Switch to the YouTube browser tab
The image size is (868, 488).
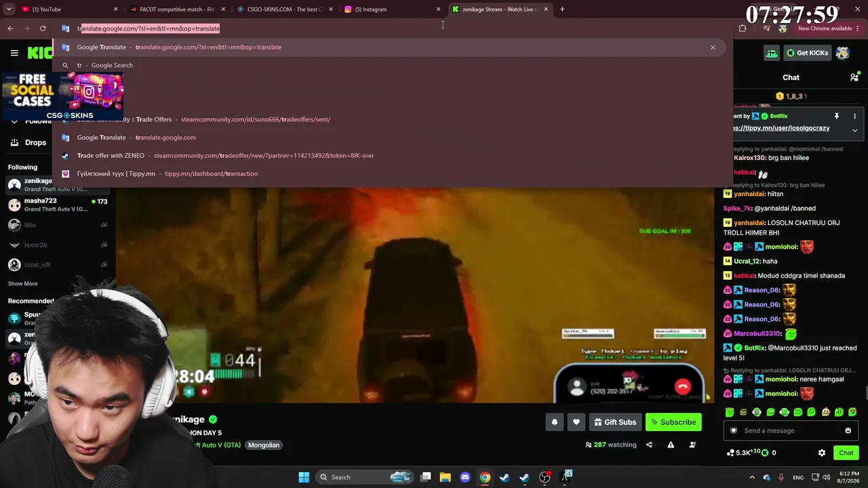[68, 9]
